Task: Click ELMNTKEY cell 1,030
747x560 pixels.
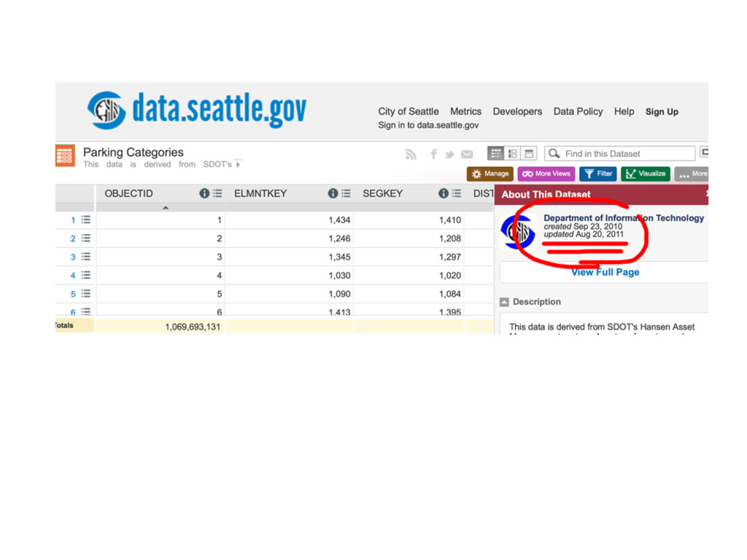Action: pyautogui.click(x=339, y=276)
